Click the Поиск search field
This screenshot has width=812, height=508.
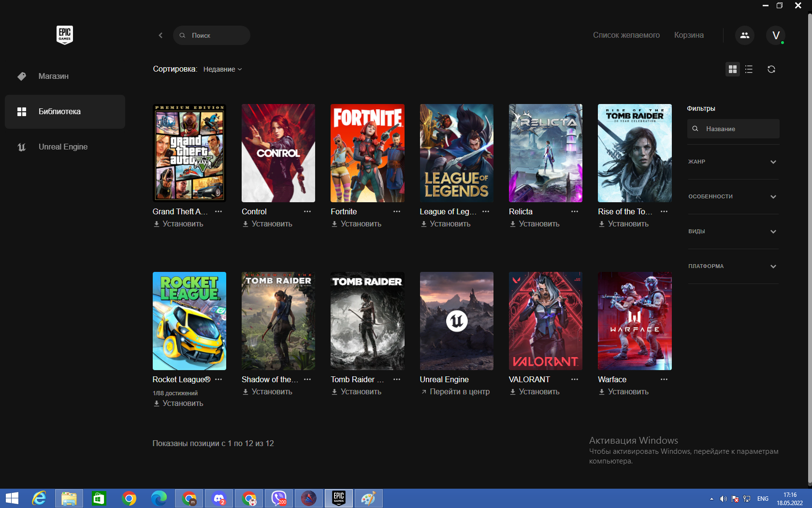click(212, 35)
